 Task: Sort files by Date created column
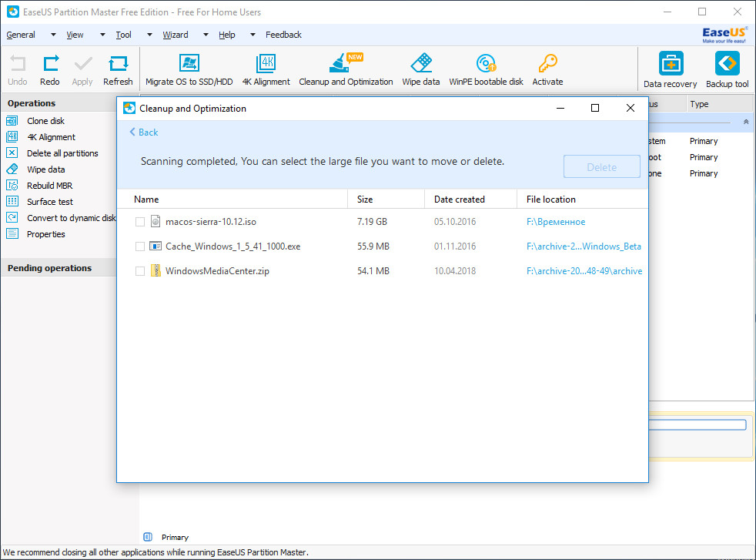click(x=471, y=200)
